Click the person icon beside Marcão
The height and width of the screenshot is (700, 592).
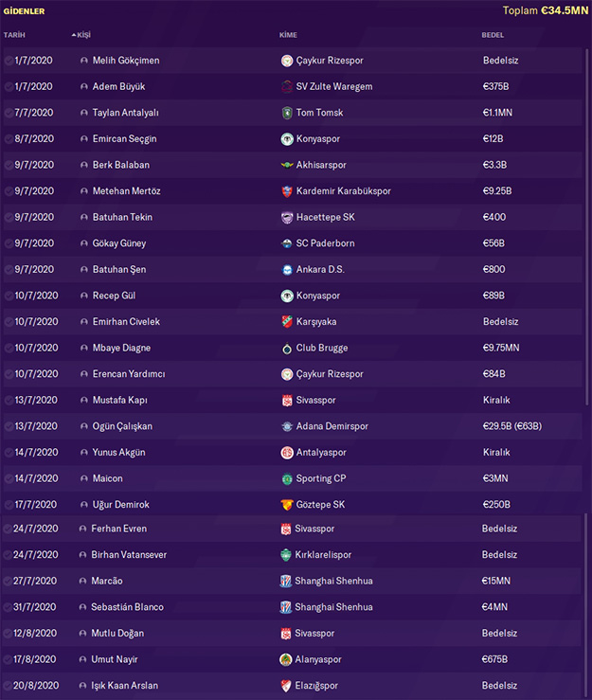point(83,581)
